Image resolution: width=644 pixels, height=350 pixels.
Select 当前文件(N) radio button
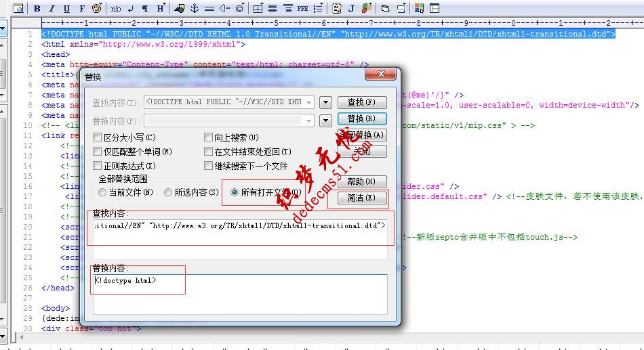tap(102, 192)
